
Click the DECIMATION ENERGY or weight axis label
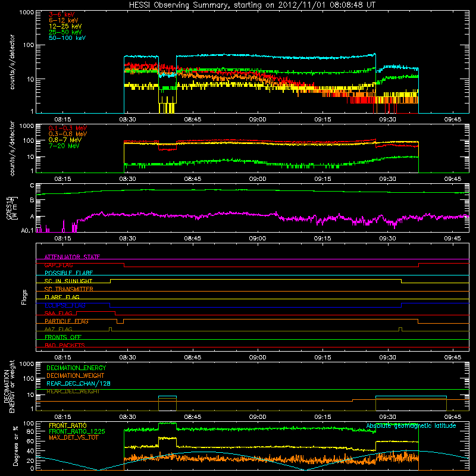coord(9,386)
